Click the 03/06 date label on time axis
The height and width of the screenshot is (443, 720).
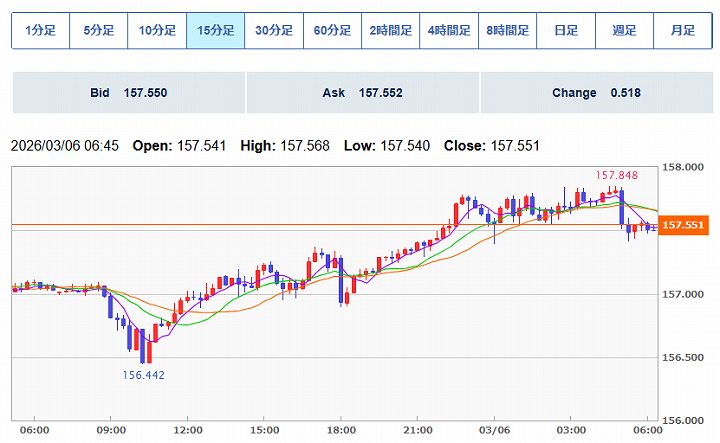point(495,429)
